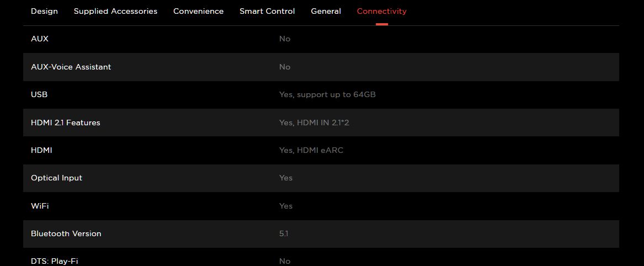644x266 pixels.
Task: Switch to the Design tab
Action: pyautogui.click(x=44, y=11)
